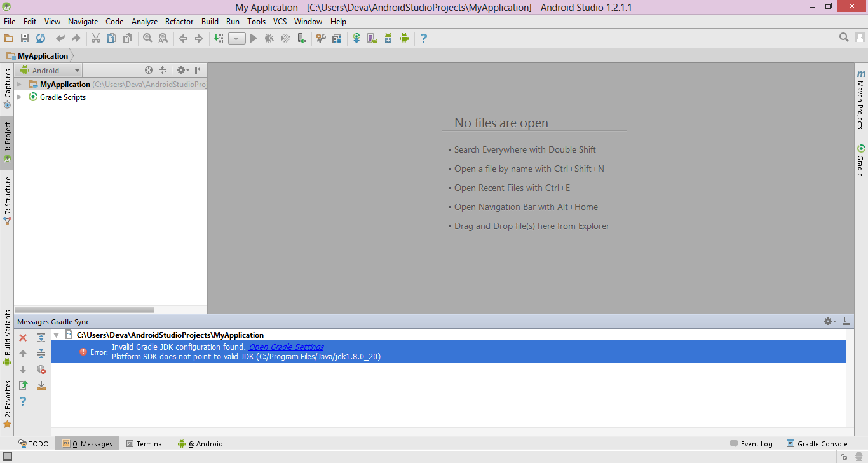
Task: Hide Messages panel with the hide icon
Action: (846, 321)
